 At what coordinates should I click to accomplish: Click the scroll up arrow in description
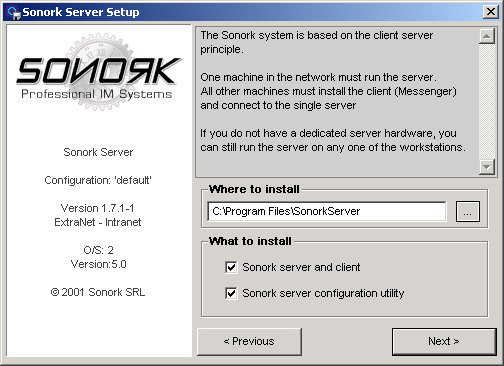[x=487, y=36]
